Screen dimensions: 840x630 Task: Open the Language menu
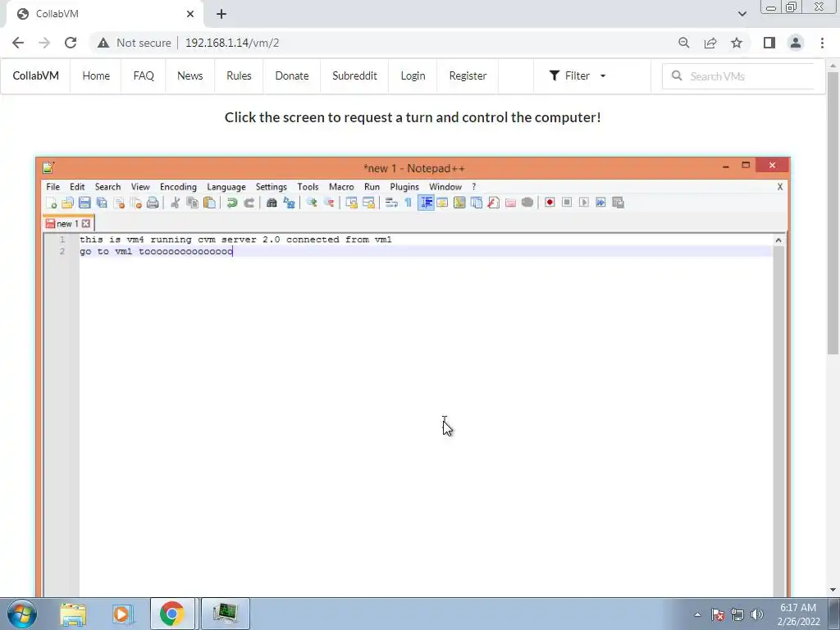pyautogui.click(x=226, y=187)
